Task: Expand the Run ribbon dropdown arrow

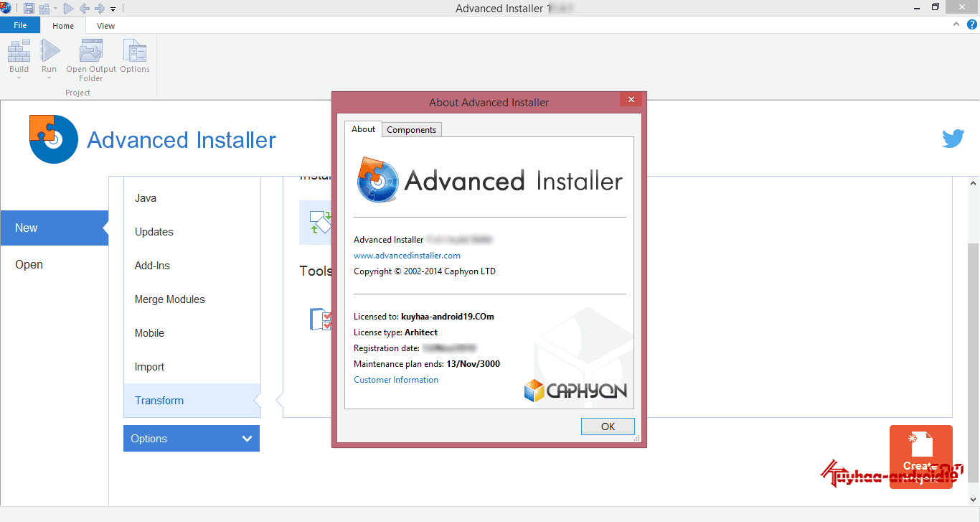Action: pyautogui.click(x=49, y=78)
